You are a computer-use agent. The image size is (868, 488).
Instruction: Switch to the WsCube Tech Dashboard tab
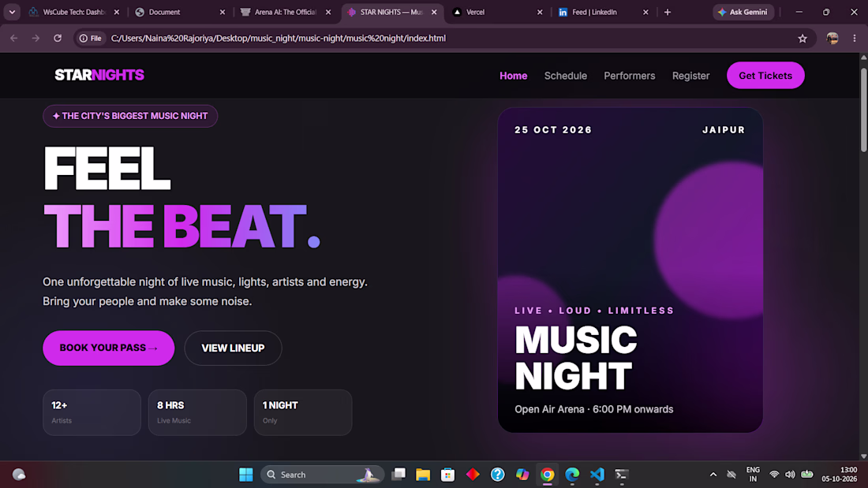(75, 12)
